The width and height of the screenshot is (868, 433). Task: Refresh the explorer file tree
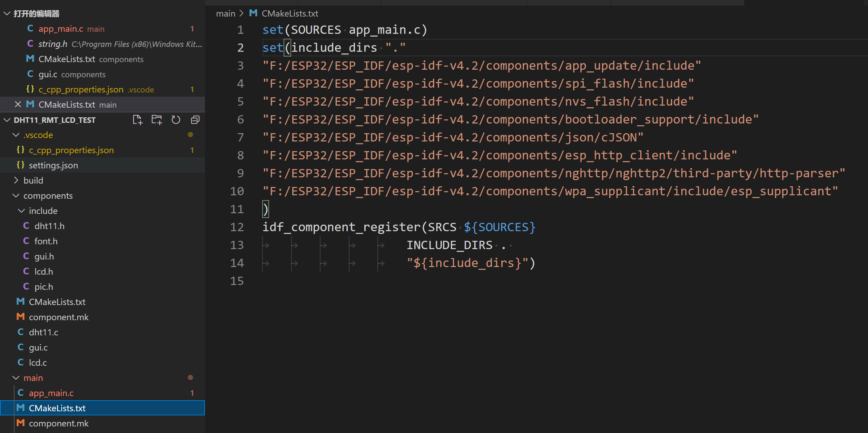point(176,120)
